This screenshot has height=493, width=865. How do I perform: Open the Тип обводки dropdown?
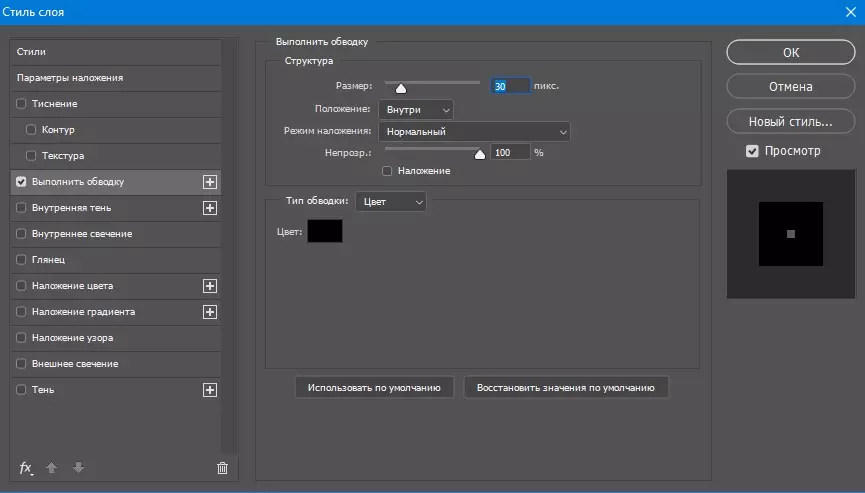[x=391, y=202]
